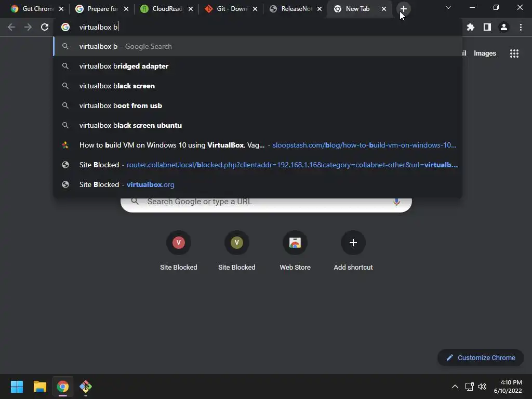Open the network tray icon
532x399 pixels.
pyautogui.click(x=469, y=387)
